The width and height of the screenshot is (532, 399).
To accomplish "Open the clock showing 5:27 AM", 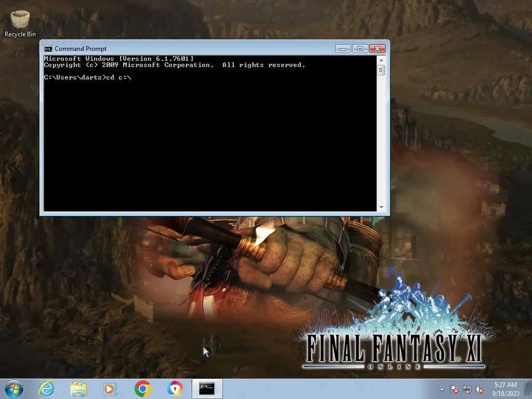I will pyautogui.click(x=506, y=389).
